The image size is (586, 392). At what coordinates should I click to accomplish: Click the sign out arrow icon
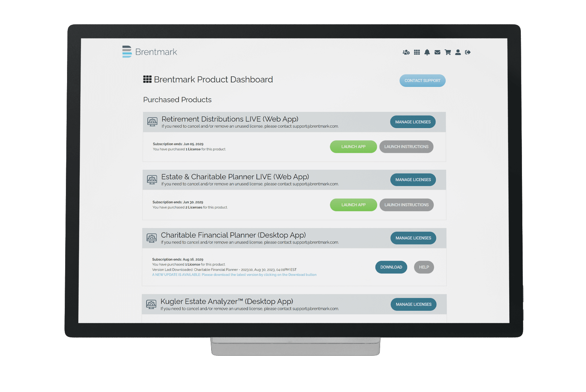[x=468, y=52]
